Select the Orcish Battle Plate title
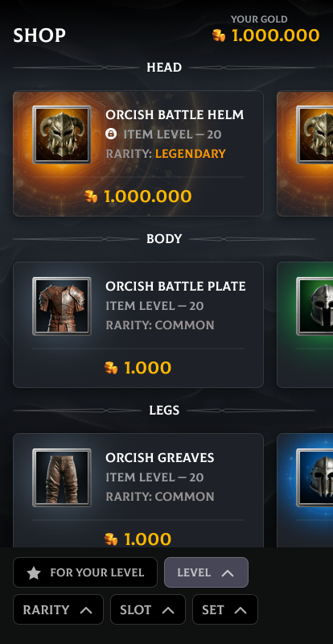 click(x=175, y=287)
